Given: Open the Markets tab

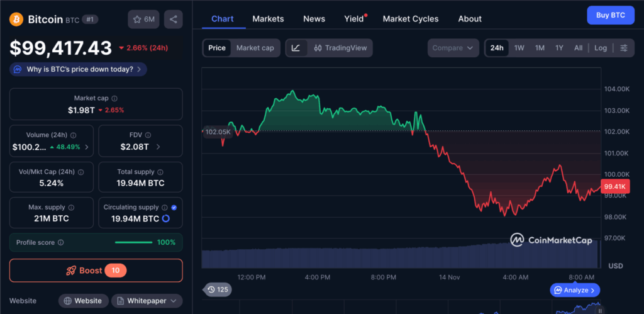Looking at the screenshot, I should pos(268,19).
